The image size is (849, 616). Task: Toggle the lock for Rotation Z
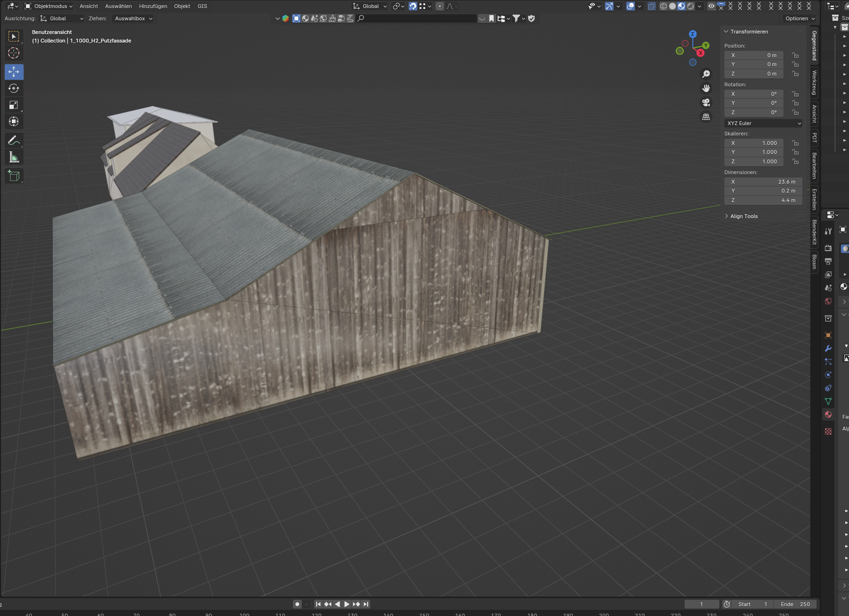[x=795, y=112]
